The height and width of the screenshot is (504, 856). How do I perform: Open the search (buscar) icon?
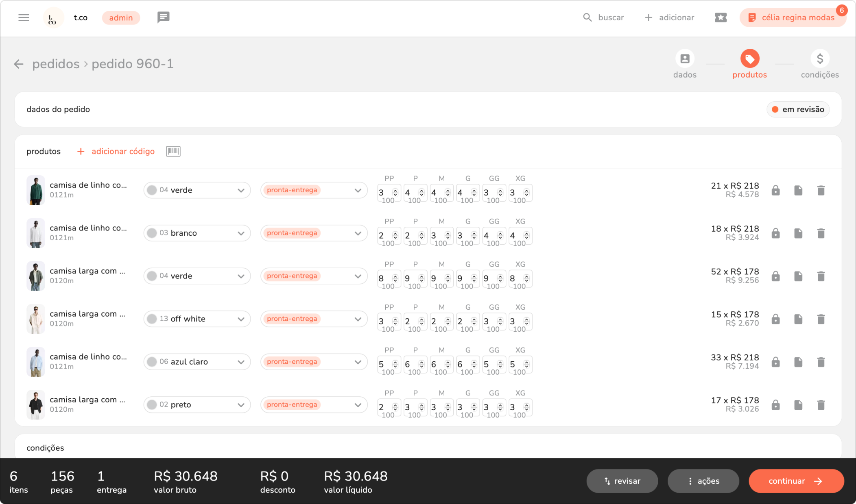(x=587, y=17)
